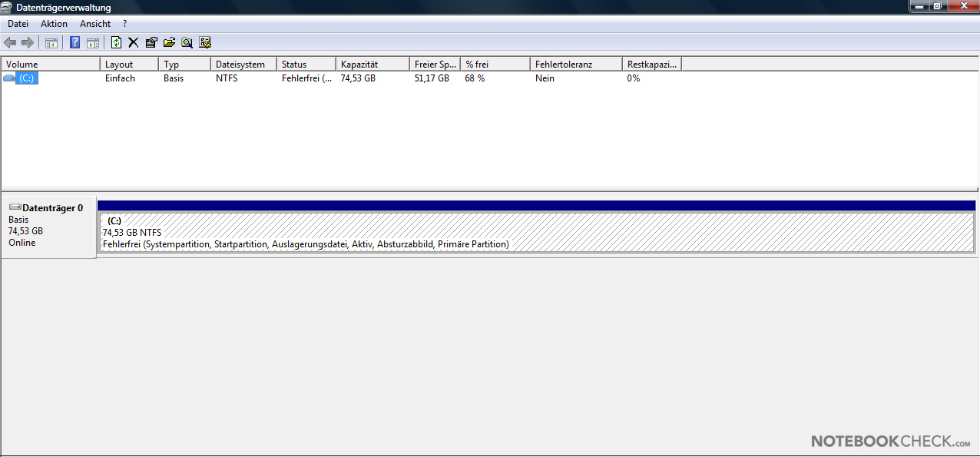Image resolution: width=980 pixels, height=457 pixels.
Task: Sort by Dateisystem column header
Action: click(243, 65)
